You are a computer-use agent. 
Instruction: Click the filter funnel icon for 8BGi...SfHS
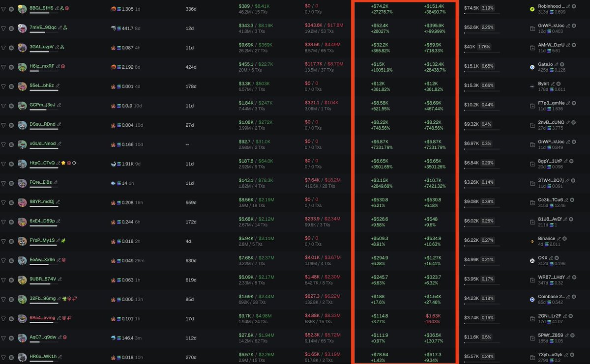3,9
